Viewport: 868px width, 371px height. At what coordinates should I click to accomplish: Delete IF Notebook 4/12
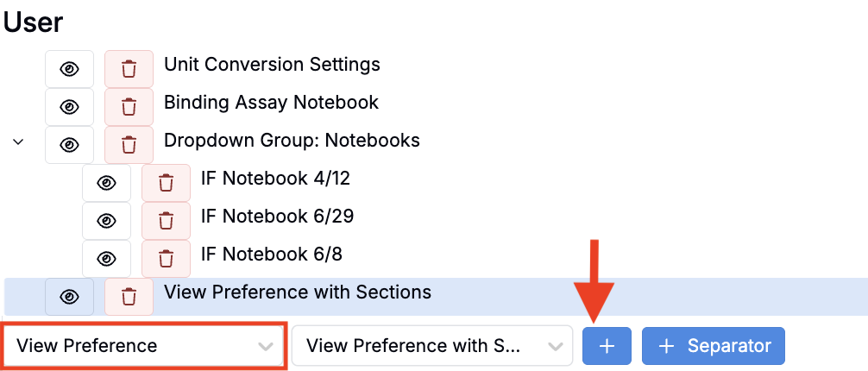click(166, 183)
